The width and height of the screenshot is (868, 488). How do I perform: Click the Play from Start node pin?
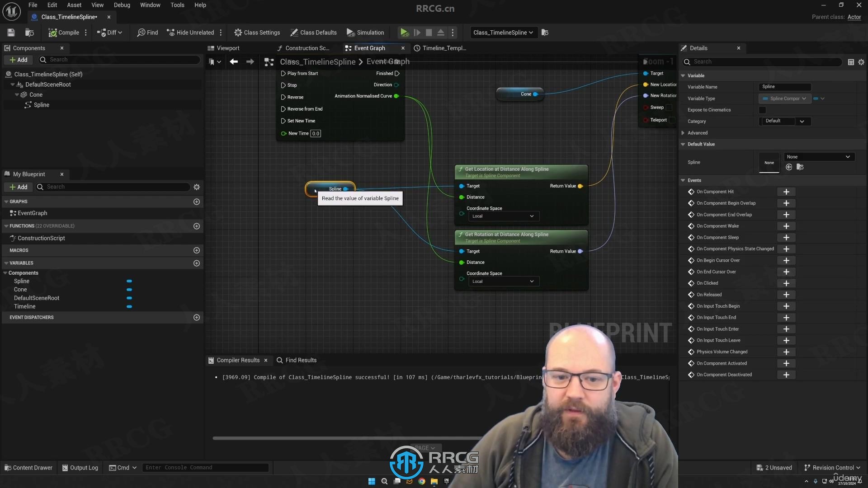click(x=283, y=73)
